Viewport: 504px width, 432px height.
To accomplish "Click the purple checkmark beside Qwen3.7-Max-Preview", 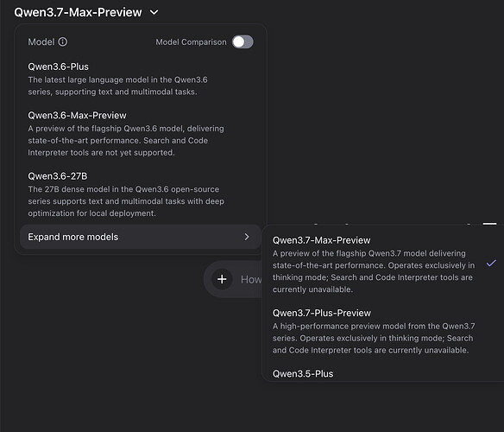I will pyautogui.click(x=491, y=264).
